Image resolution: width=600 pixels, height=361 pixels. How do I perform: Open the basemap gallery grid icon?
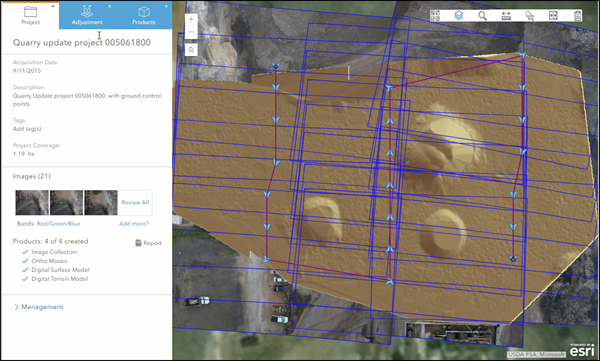pyautogui.click(x=435, y=15)
